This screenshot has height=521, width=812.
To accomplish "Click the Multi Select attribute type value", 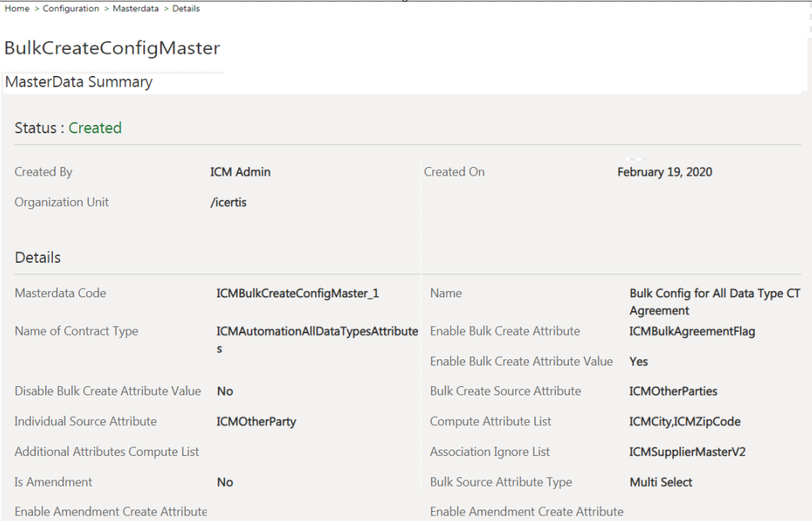I will tap(660, 483).
